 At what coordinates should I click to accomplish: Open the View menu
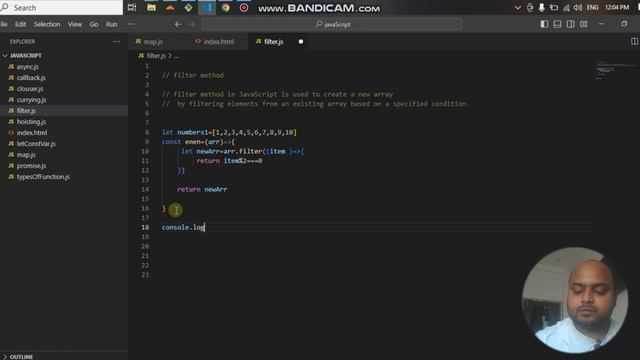[x=75, y=24]
